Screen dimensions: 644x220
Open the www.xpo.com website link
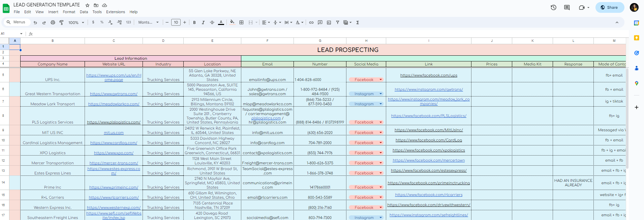coord(114,153)
